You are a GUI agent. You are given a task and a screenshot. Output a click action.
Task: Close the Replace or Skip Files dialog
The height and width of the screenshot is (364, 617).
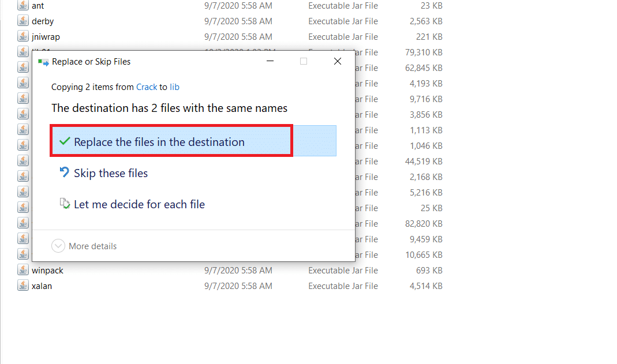(x=337, y=61)
